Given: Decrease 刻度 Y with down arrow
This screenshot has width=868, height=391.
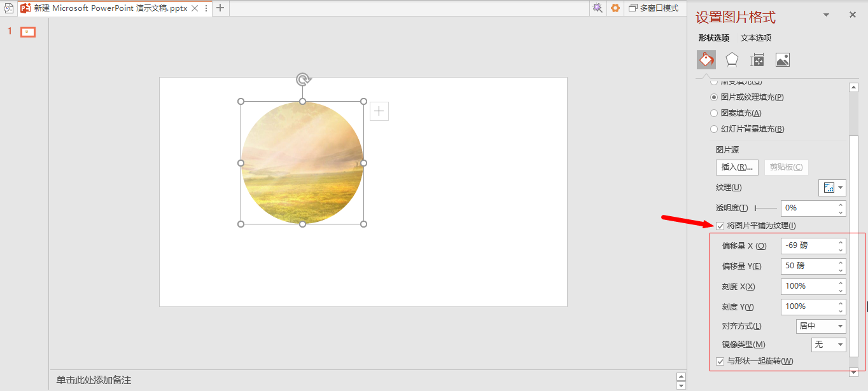Looking at the screenshot, I should pos(841,311).
